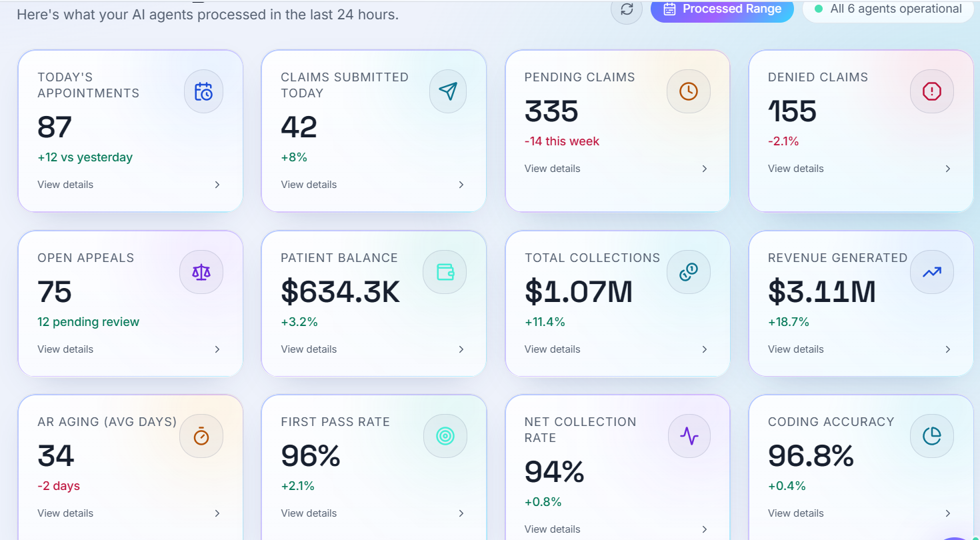Click the calendar icon inside Processed Range button

(670, 9)
